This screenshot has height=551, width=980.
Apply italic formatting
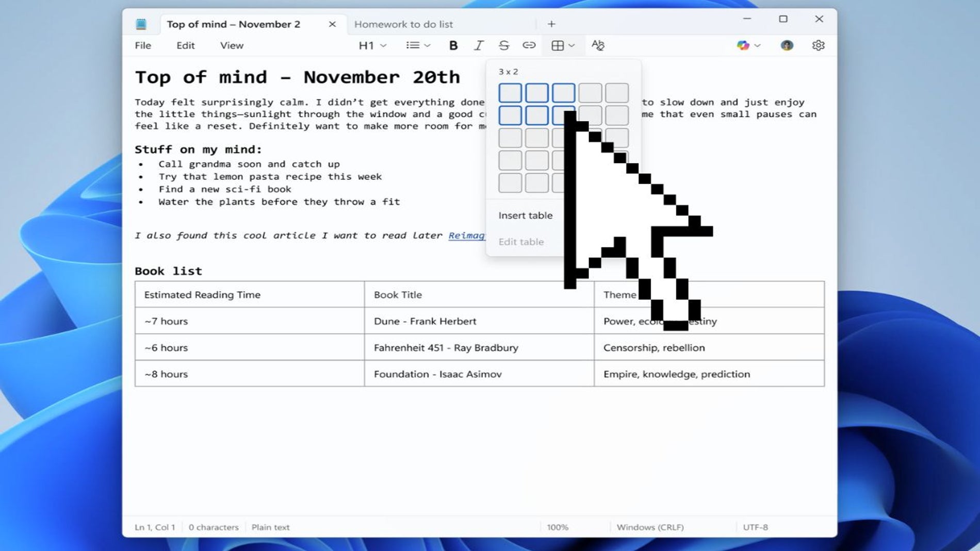tap(479, 45)
